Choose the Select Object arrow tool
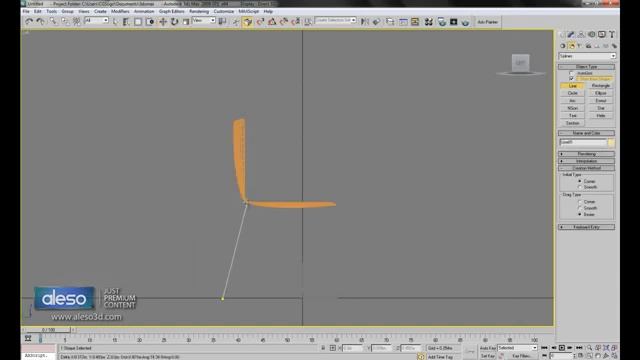 pyautogui.click(x=116, y=22)
